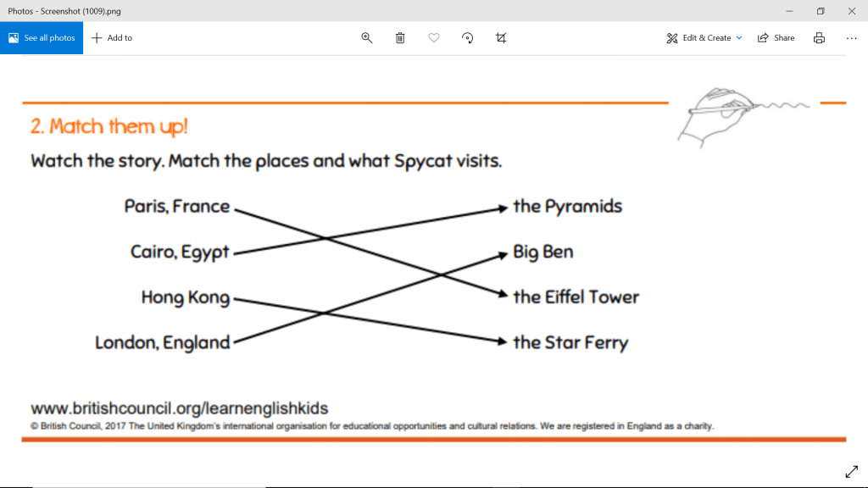
Task: Click the "Cairo, Egypt" label in image
Action: (180, 252)
